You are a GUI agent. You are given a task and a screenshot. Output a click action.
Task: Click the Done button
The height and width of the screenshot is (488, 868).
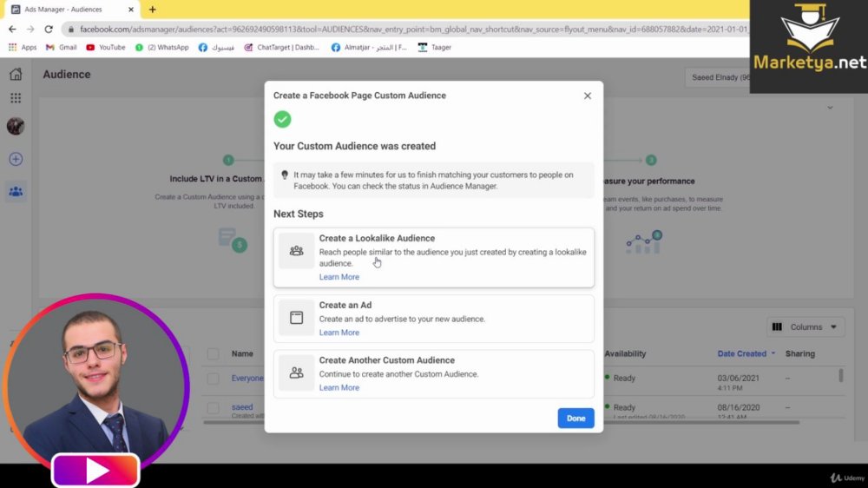pyautogui.click(x=575, y=419)
